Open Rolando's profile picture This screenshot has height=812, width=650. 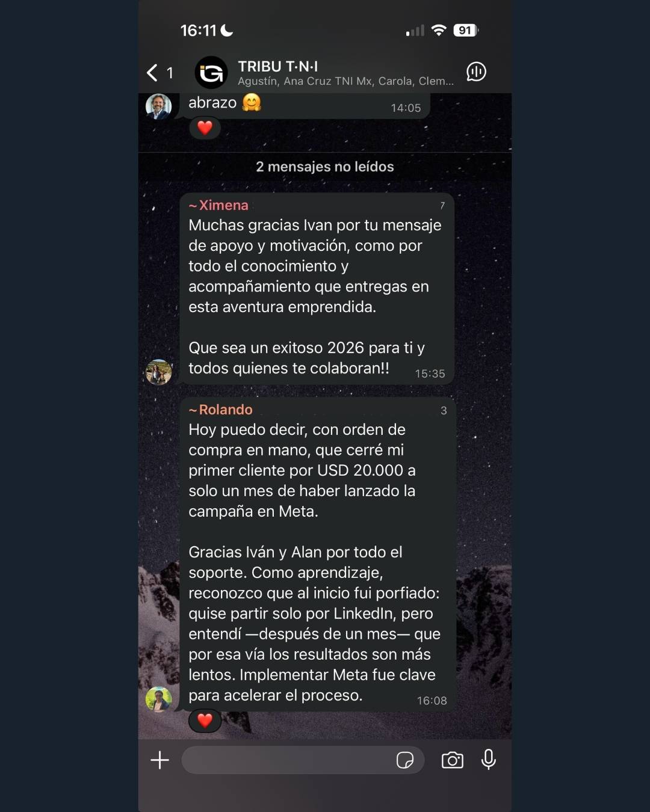(x=159, y=700)
